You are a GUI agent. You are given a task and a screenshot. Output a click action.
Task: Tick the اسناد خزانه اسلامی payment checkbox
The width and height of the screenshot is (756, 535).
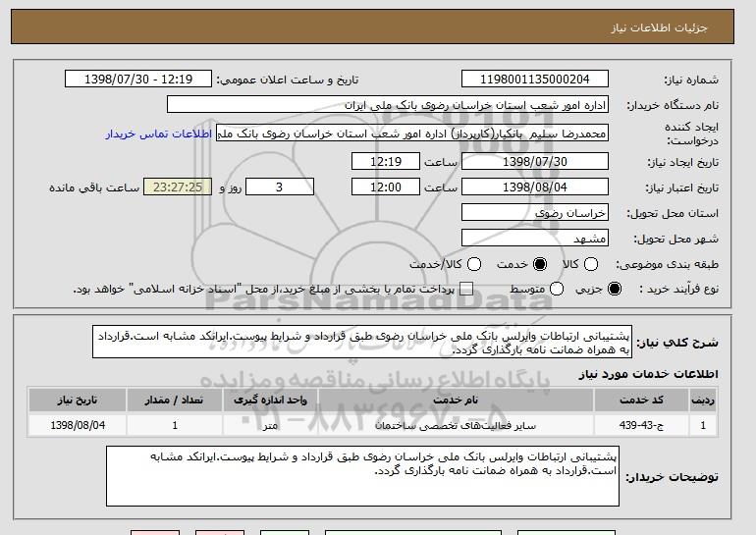(466, 289)
